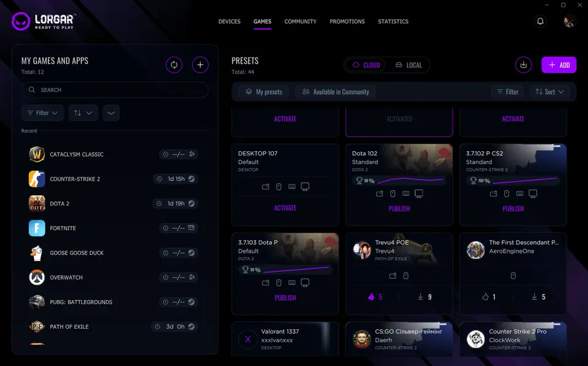Click mousepad icon in 3.7.102 P CS2 preset

[494, 193]
